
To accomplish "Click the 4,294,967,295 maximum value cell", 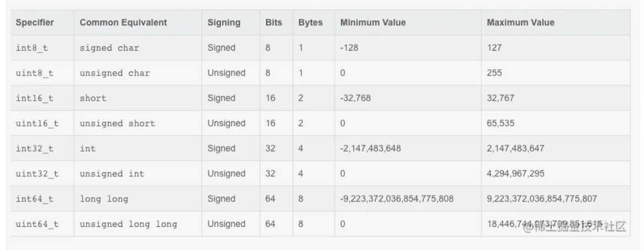I will click(x=516, y=173).
